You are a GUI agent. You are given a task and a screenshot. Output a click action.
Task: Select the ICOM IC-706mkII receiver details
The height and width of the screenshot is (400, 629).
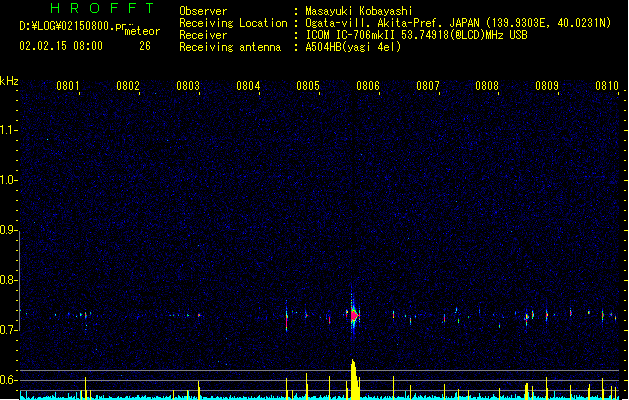pos(416,35)
